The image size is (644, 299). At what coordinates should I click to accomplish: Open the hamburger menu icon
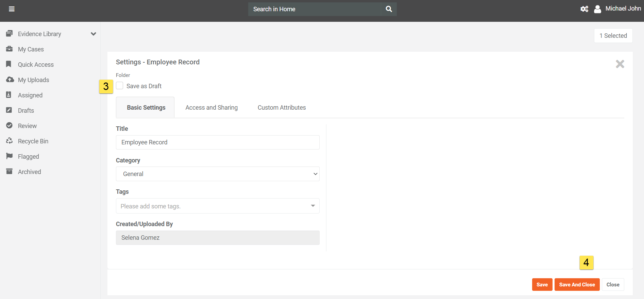pyautogui.click(x=12, y=9)
